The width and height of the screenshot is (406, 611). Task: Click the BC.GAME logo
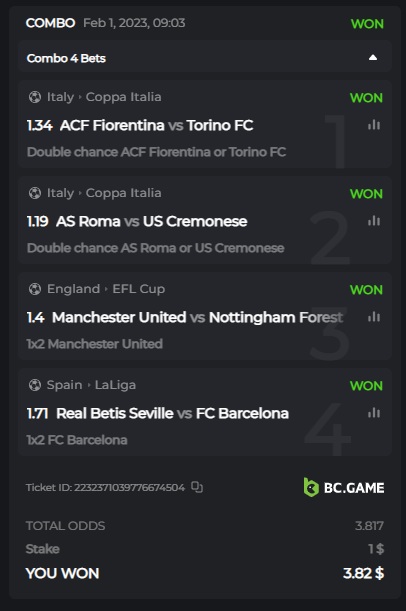(x=344, y=487)
